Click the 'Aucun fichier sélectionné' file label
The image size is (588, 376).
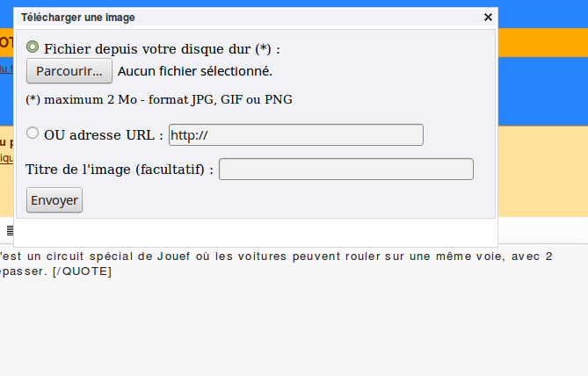click(195, 71)
